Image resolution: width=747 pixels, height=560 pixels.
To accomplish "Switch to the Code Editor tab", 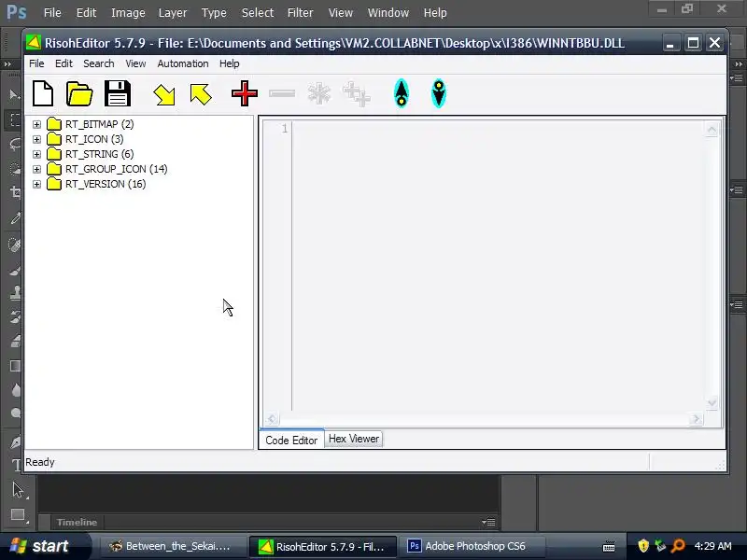I will point(291,440).
